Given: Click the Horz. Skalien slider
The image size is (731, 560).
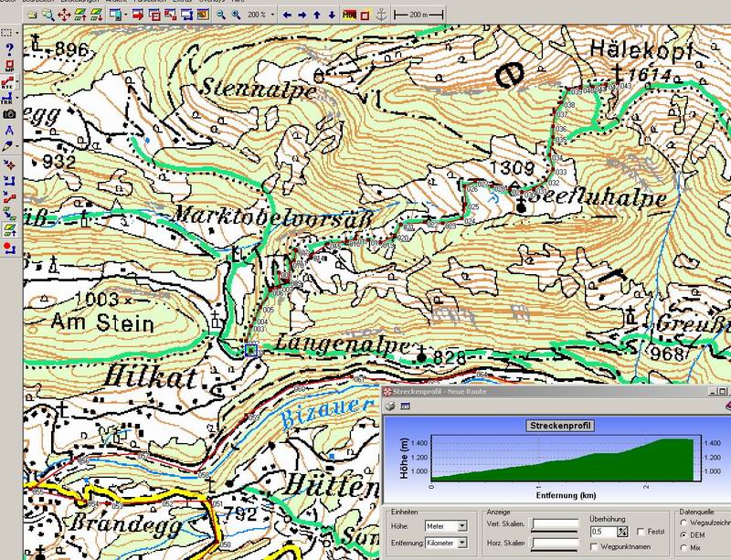Looking at the screenshot, I should click(555, 544).
